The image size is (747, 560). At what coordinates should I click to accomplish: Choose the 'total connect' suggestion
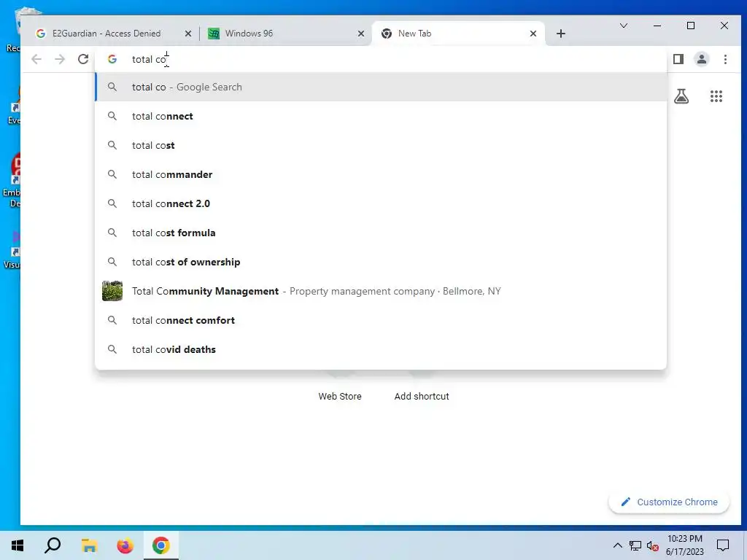pos(381,116)
